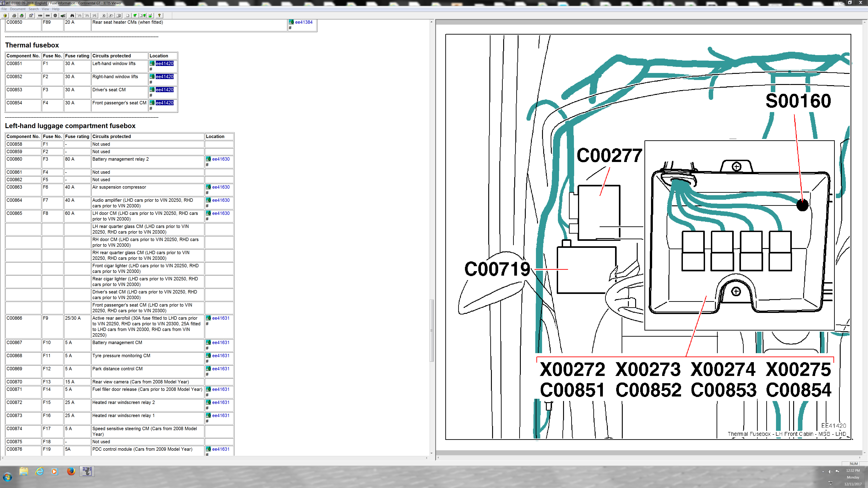Viewport: 868px width, 488px height.
Task: Click the properties sheet toolbar icon
Action: (31, 16)
